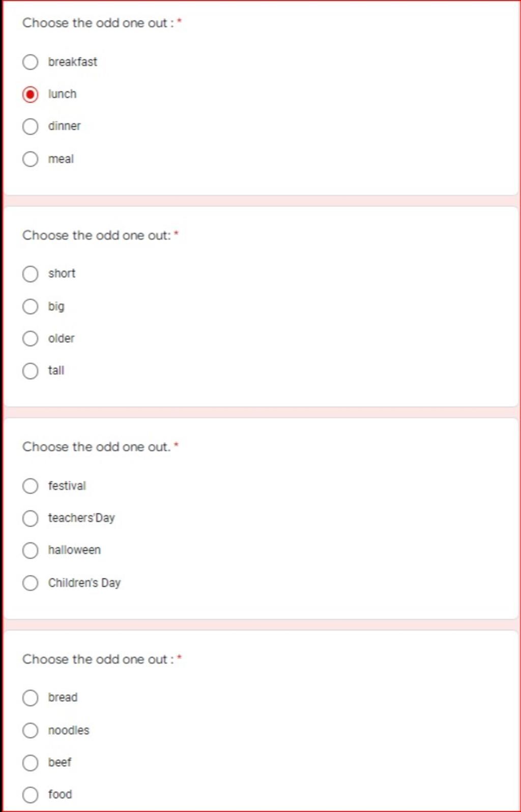Viewport: 521px width, 812px height.
Task: Click the food answer label text
Action: (x=60, y=794)
